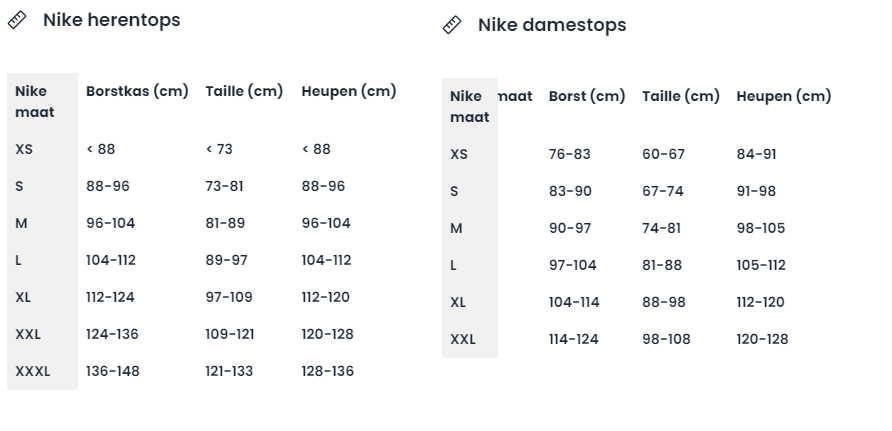Screen dimensions: 892x431
Task: Click the 97-109 taille value for XL
Action: click(x=229, y=297)
